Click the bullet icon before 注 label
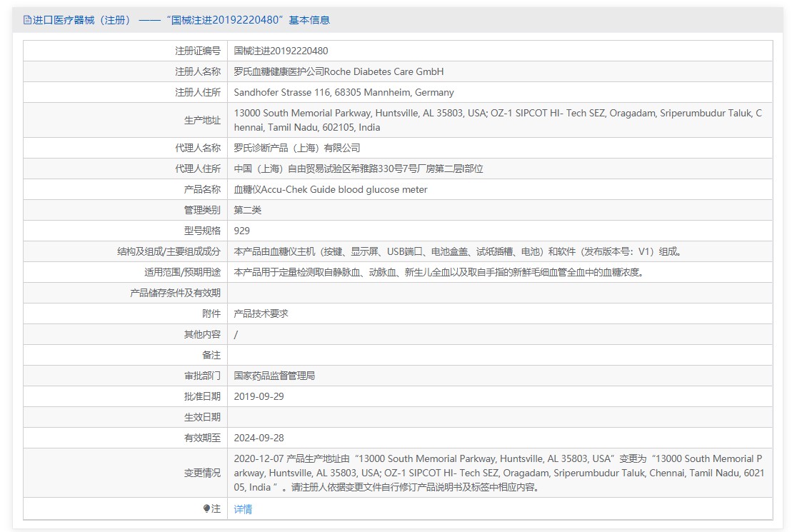This screenshot has height=532, width=807. (206, 509)
